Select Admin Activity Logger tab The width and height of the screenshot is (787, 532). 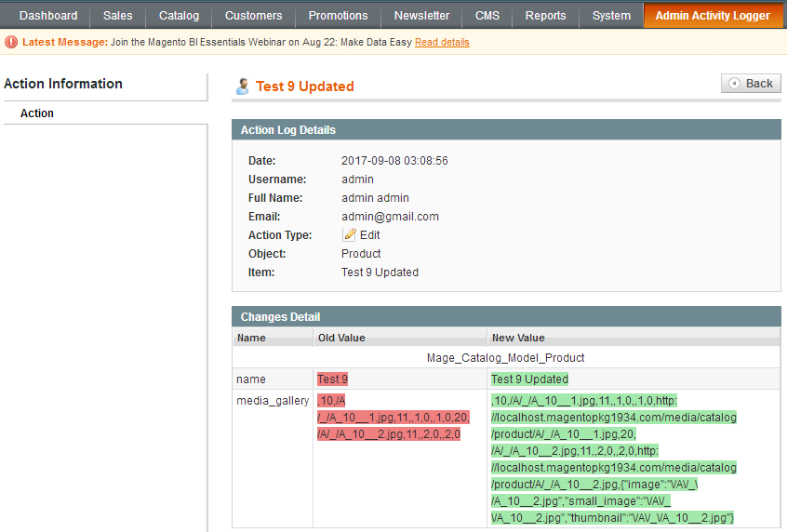713,16
